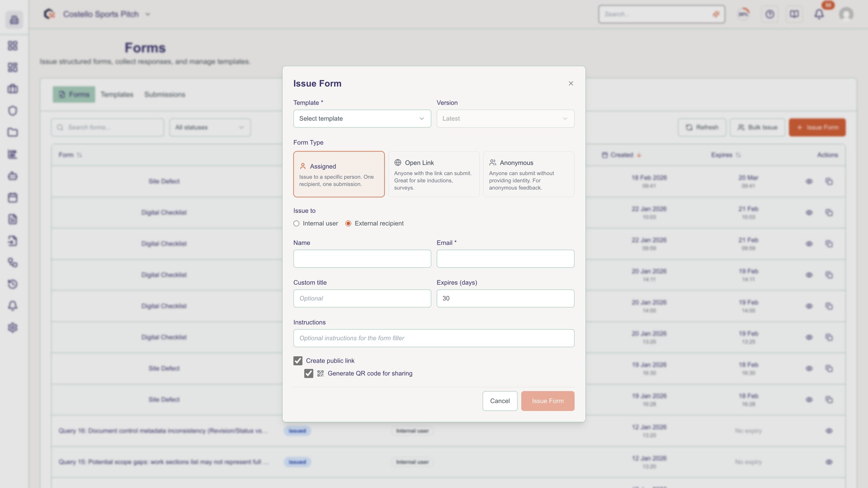Select the Internal user radio option
This screenshot has width=868, height=488.
point(296,223)
